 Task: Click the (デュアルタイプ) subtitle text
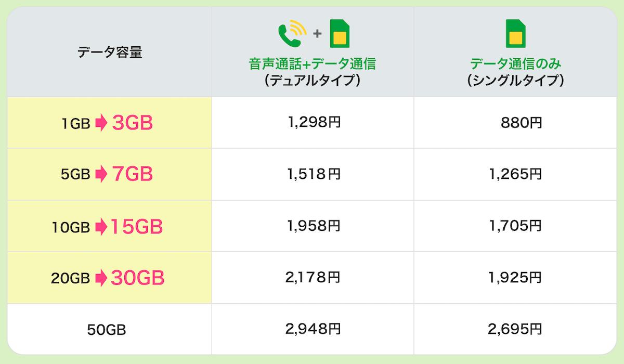pyautogui.click(x=313, y=81)
